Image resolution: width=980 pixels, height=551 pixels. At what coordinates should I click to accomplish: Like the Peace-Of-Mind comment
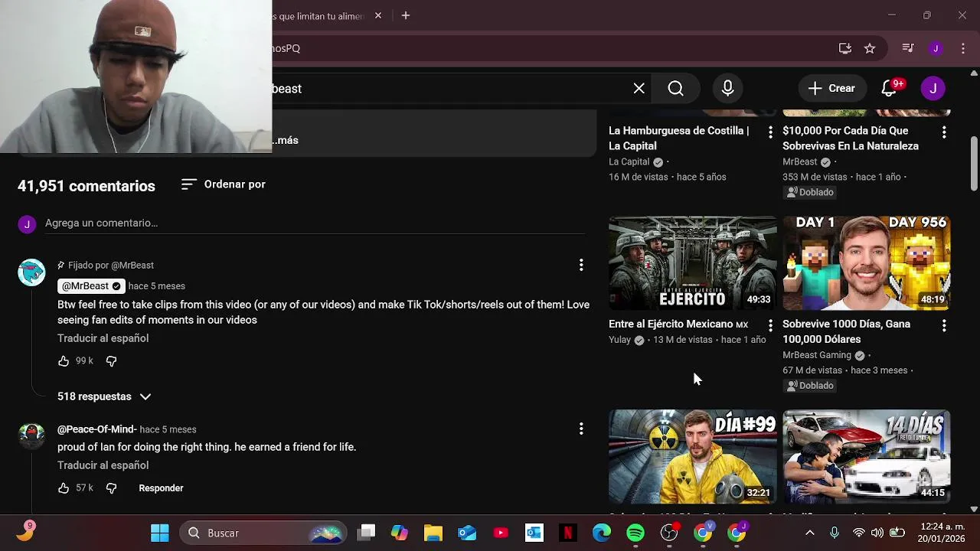click(64, 487)
